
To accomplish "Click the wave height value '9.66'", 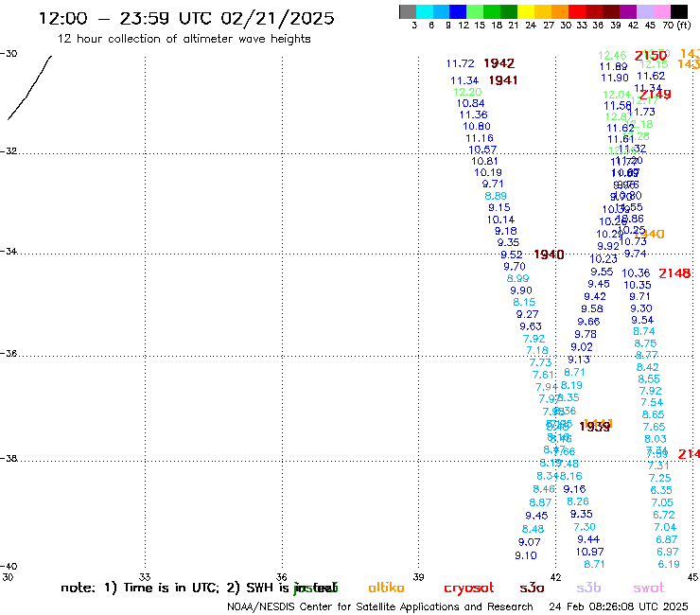I will click(x=588, y=322).
